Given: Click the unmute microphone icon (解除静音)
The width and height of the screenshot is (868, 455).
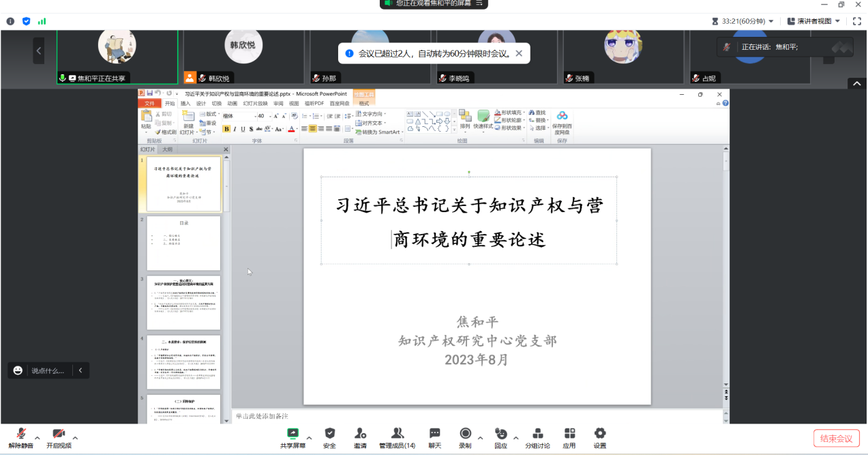Looking at the screenshot, I should (x=21, y=433).
